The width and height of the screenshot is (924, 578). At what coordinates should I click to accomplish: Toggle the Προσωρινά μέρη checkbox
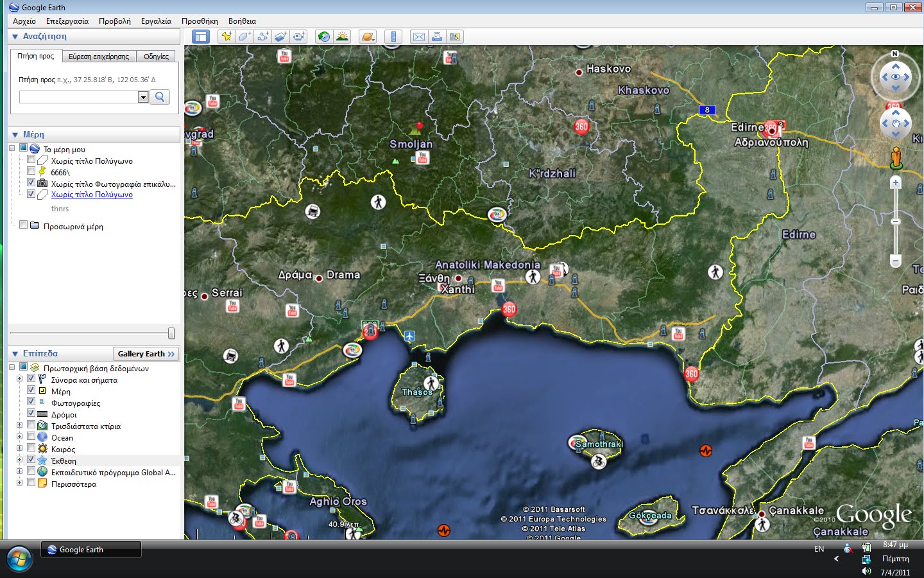pos(23,225)
